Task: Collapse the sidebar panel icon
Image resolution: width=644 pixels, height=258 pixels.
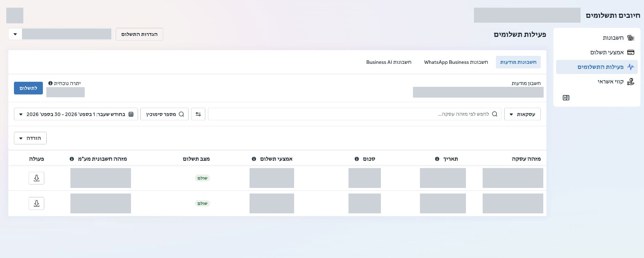Action: (566, 98)
